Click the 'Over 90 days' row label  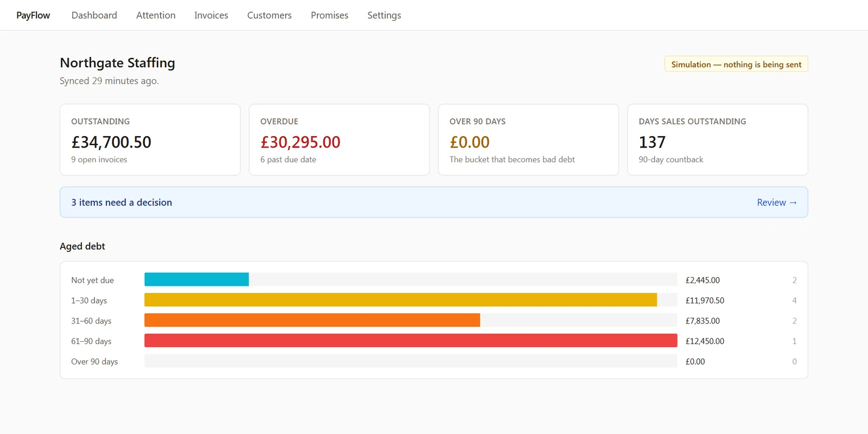[x=94, y=361]
